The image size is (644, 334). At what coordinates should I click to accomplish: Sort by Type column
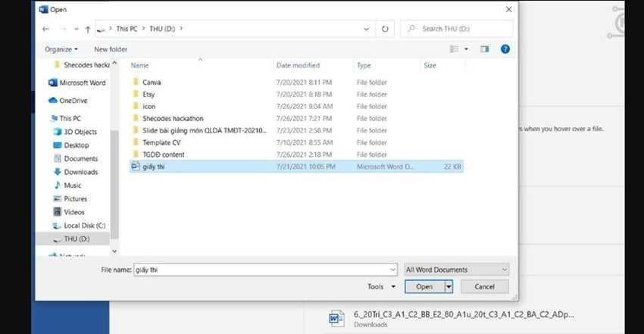364,65
